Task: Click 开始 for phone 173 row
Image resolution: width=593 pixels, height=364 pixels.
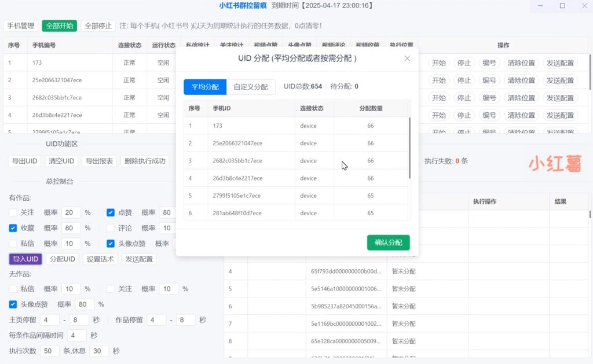Action: pos(440,62)
